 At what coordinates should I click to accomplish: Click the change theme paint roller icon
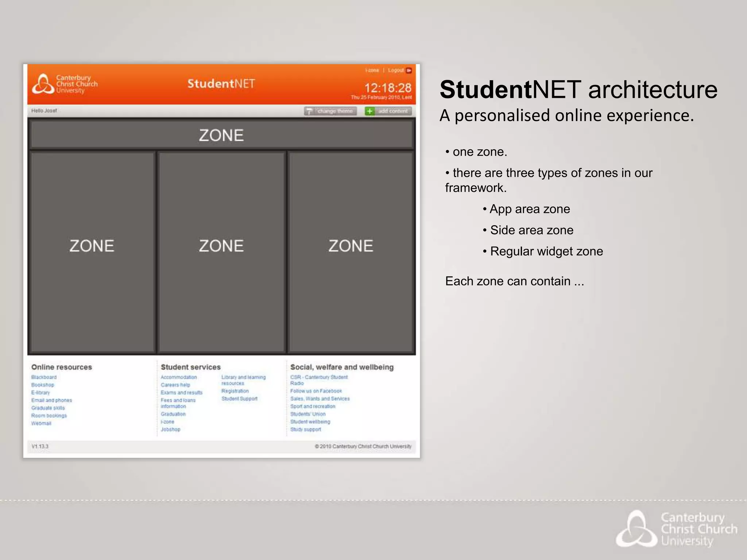(309, 111)
